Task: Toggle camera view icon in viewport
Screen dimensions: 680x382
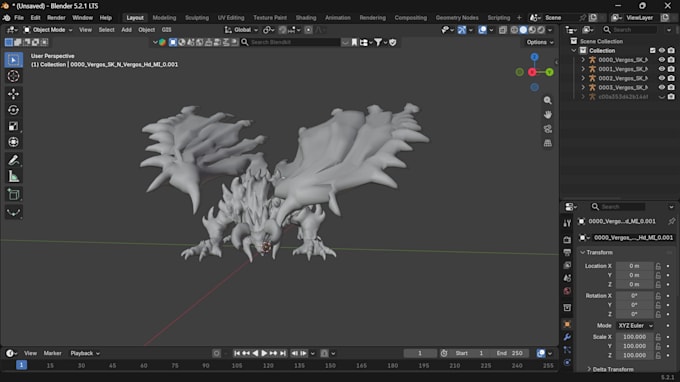Action: pos(547,129)
